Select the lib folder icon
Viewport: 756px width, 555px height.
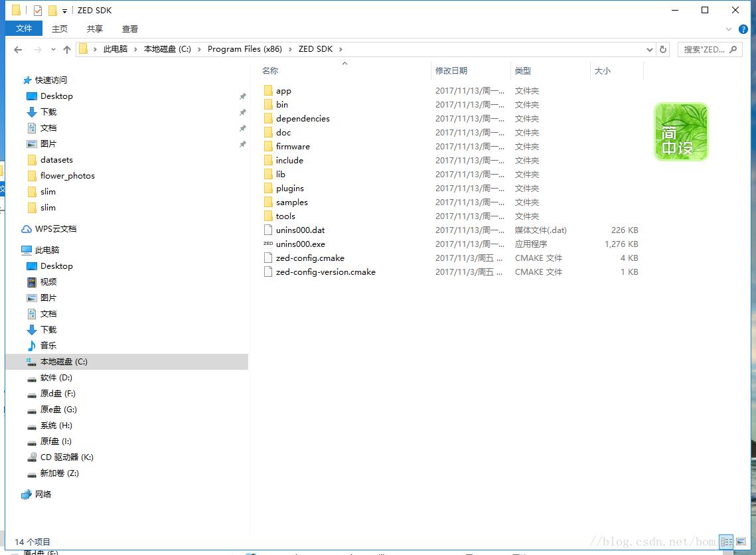point(268,175)
